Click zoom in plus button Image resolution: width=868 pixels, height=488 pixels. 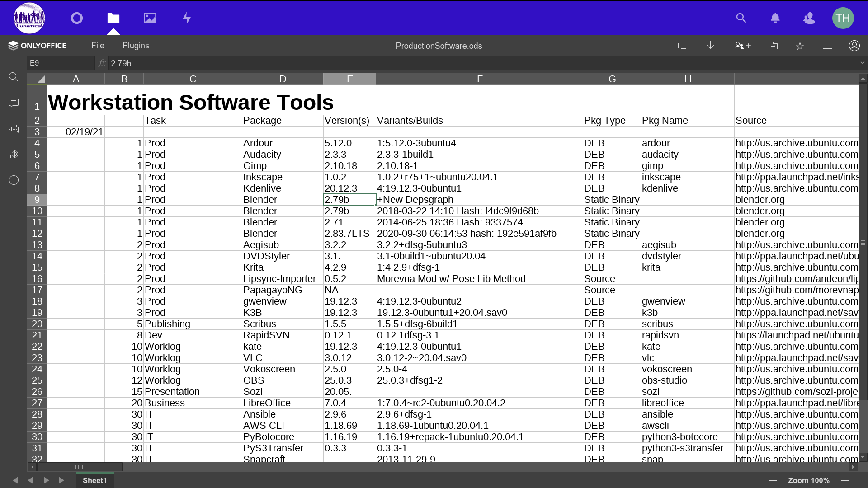click(845, 480)
